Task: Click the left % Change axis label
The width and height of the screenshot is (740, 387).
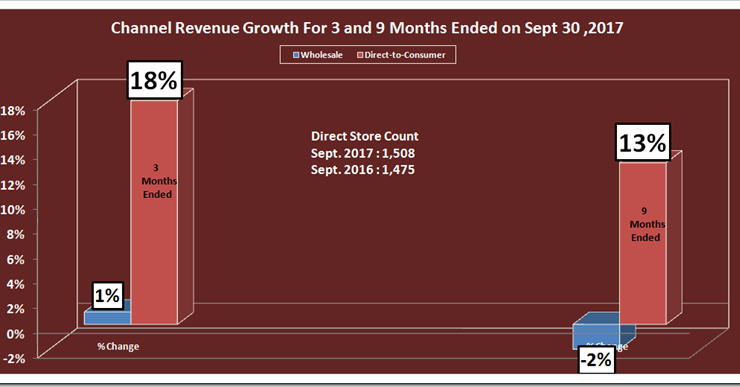Action: (x=118, y=346)
